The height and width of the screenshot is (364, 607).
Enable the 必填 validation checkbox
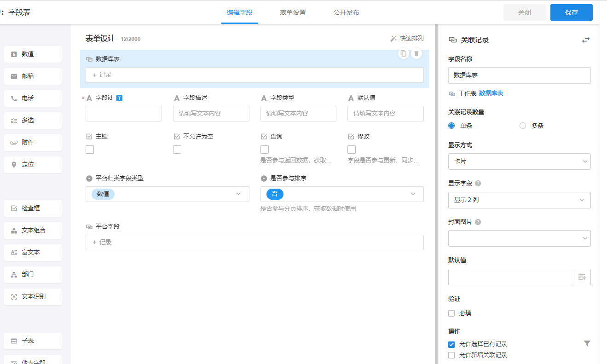[x=451, y=313]
